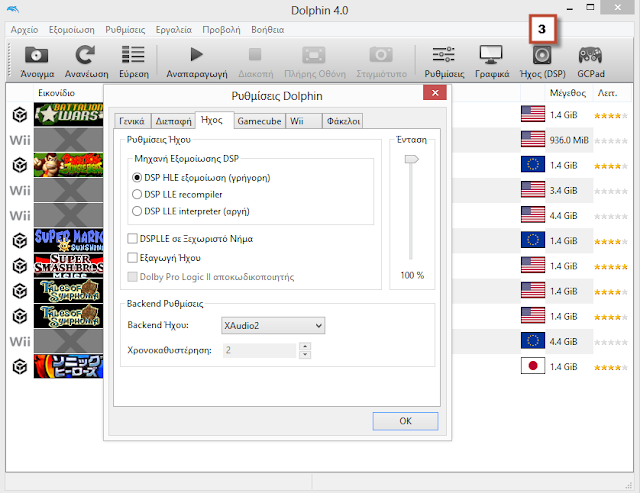
Task: Click the GameCube icon beside Sonic Heroes
Action: coord(20,366)
